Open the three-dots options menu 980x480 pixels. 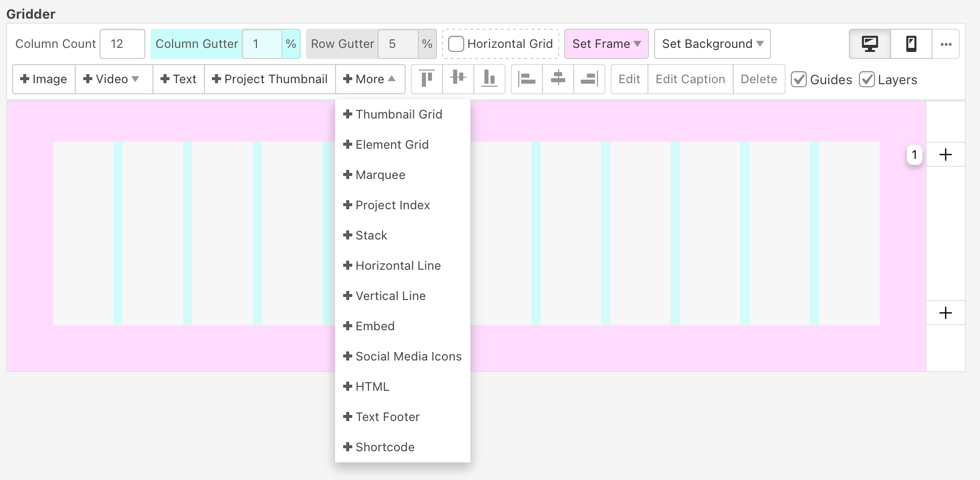click(x=946, y=44)
